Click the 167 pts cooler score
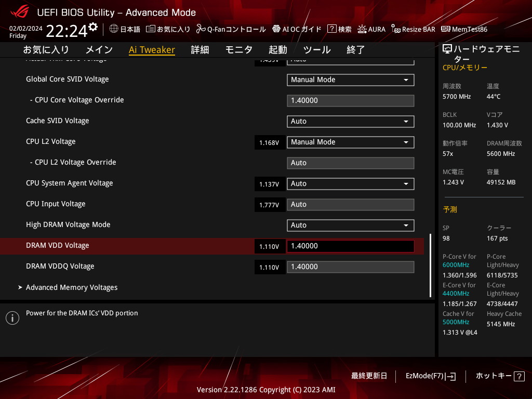 point(497,238)
